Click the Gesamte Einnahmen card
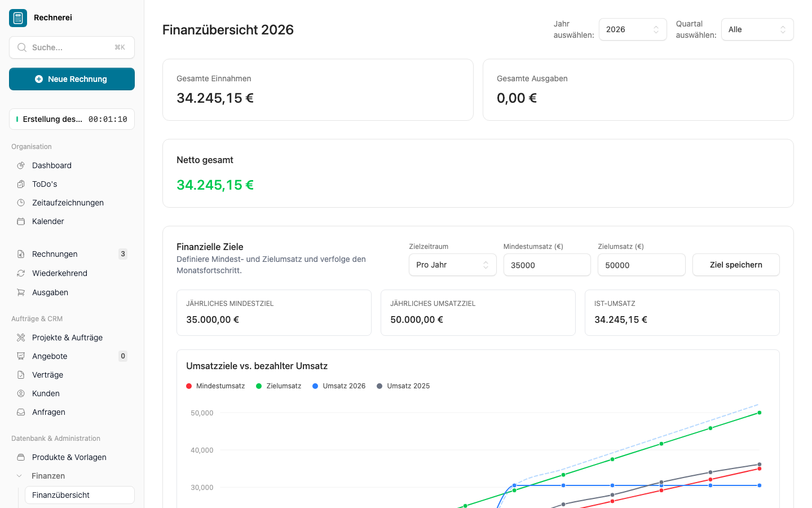Viewport: 812px width, 508px height. [318, 90]
